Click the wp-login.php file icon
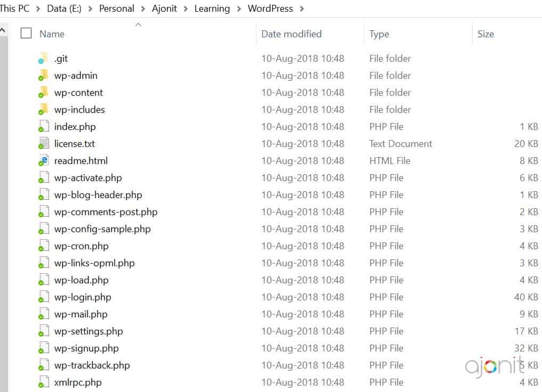542x392 pixels. (x=43, y=297)
